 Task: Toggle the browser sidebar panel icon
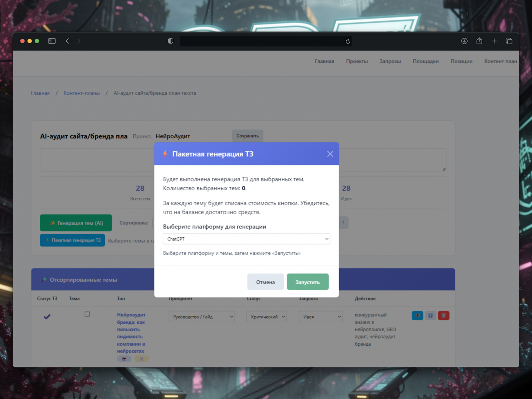[x=52, y=41]
